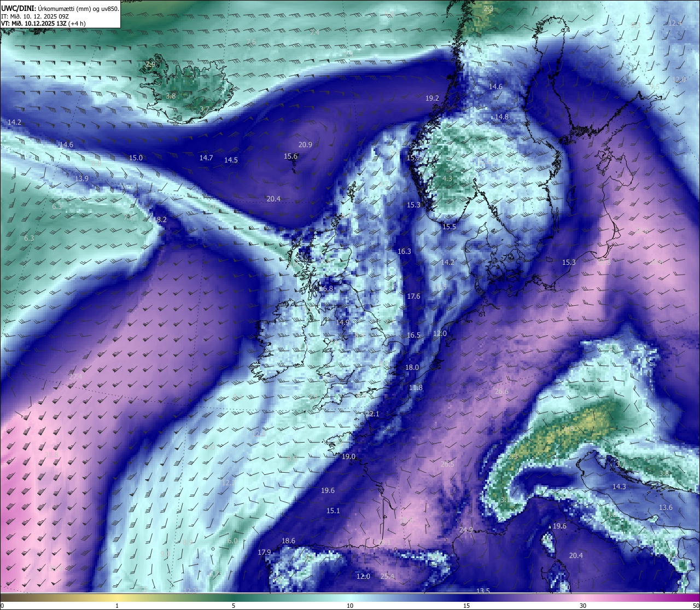
Task: Click the 3.8 value over Iceland
Action: (x=171, y=96)
